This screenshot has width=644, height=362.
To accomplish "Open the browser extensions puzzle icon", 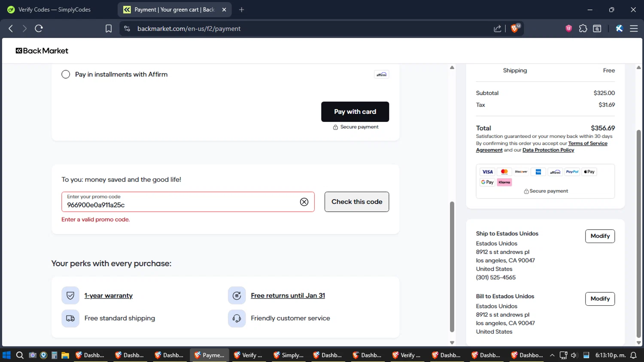I will pos(583,28).
